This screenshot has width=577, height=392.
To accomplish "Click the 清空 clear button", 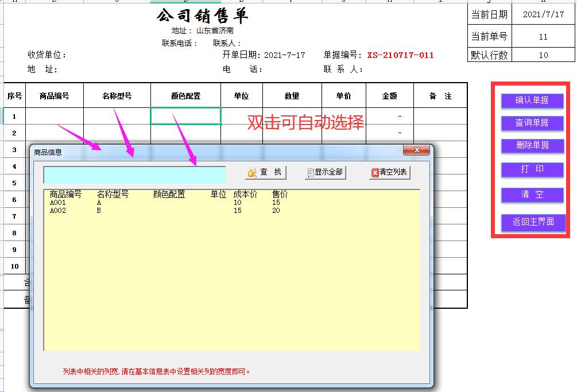I will point(532,195).
